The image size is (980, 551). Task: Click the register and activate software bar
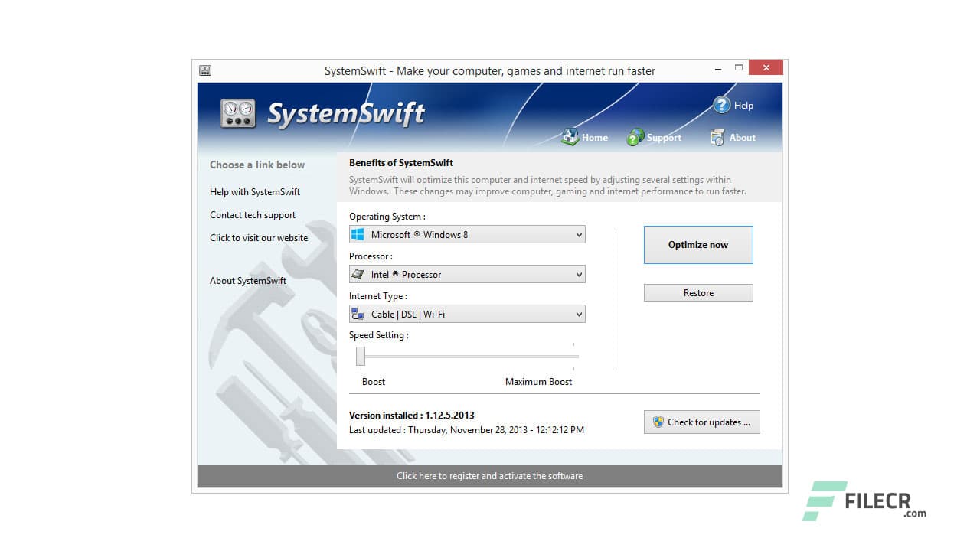[x=489, y=475]
